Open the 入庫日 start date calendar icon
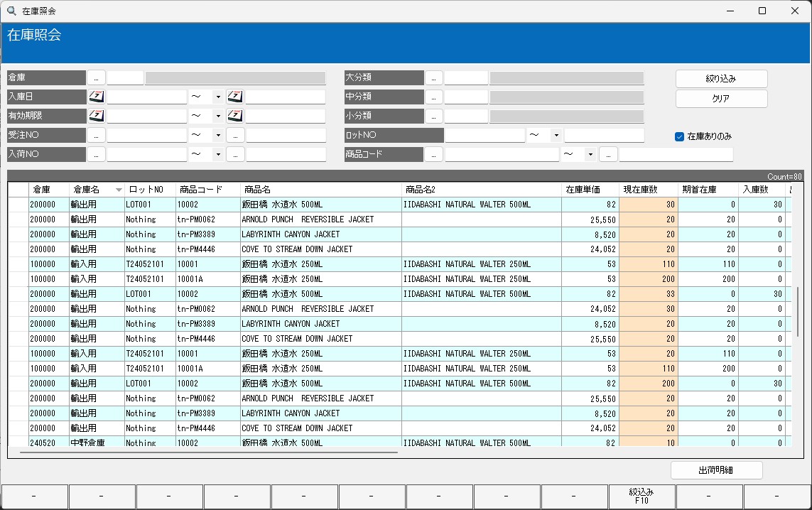The height and width of the screenshot is (510, 812). click(x=97, y=97)
